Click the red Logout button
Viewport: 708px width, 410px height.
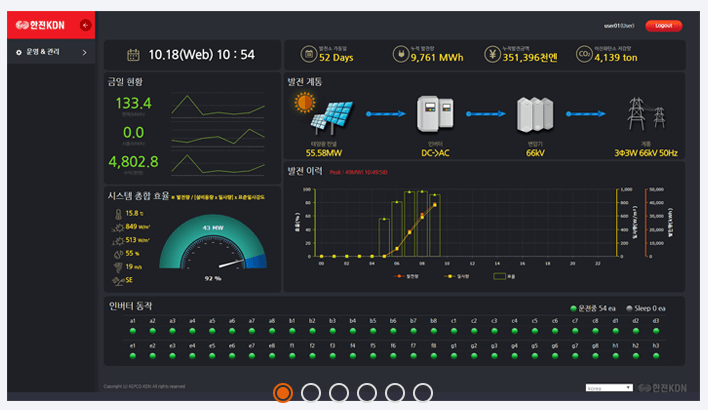click(x=664, y=26)
